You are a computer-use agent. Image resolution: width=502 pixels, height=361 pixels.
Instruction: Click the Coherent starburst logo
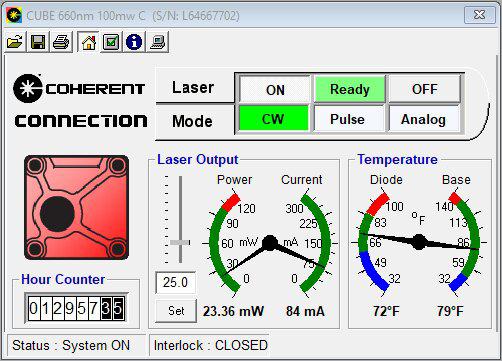(x=28, y=88)
